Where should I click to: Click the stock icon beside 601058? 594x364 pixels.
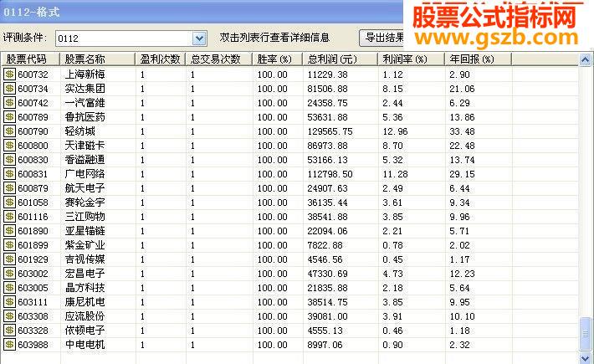click(9, 203)
